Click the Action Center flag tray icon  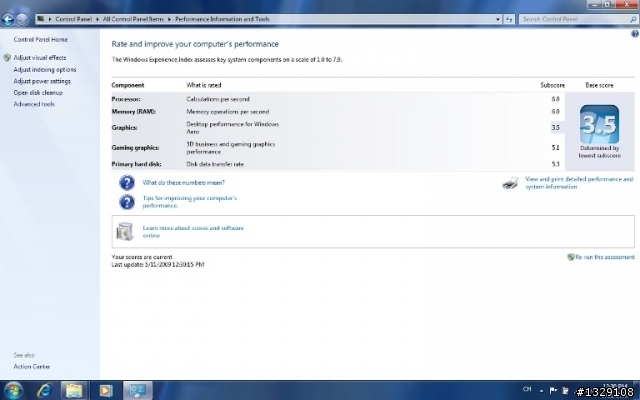(553, 391)
